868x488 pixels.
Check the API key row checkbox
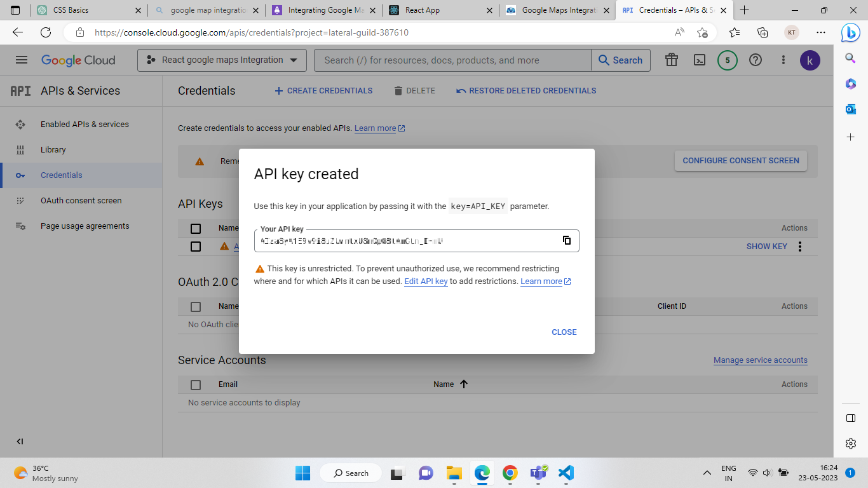click(x=196, y=247)
